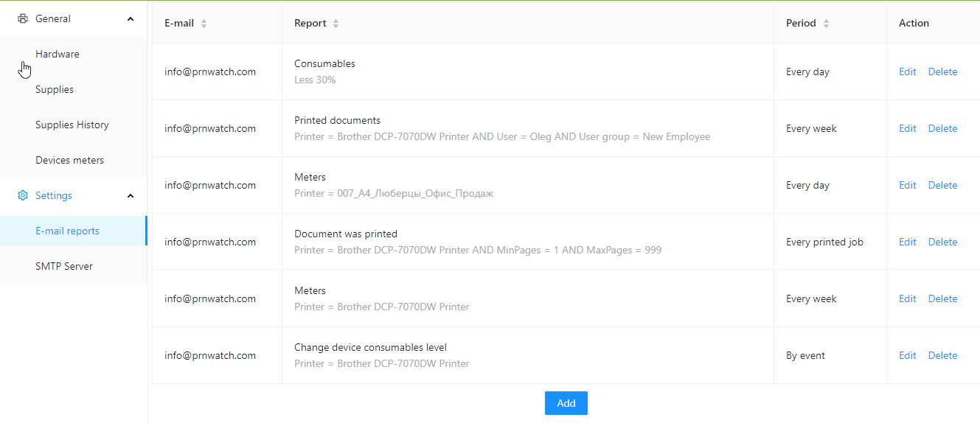Sort by E-mail column arrows
The width and height of the screenshot is (980, 423).
[x=204, y=24]
